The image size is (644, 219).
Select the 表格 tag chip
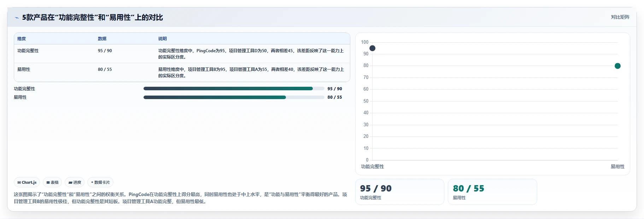click(52, 182)
